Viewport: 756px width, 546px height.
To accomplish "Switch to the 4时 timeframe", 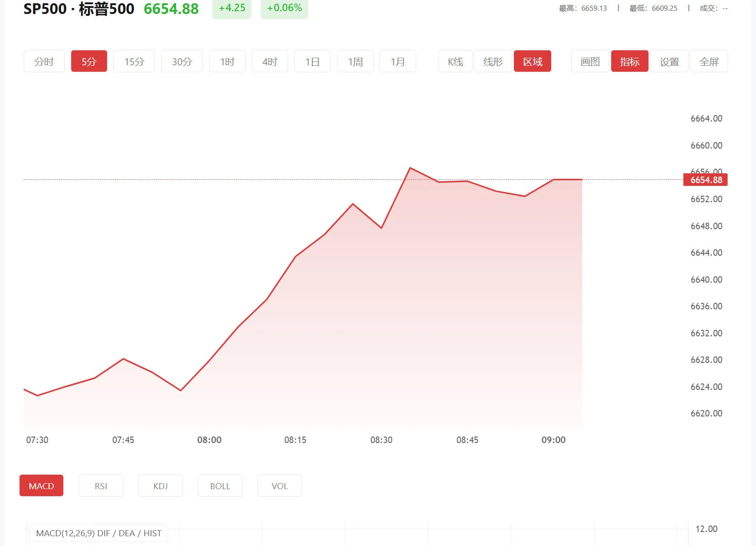I will tap(270, 61).
